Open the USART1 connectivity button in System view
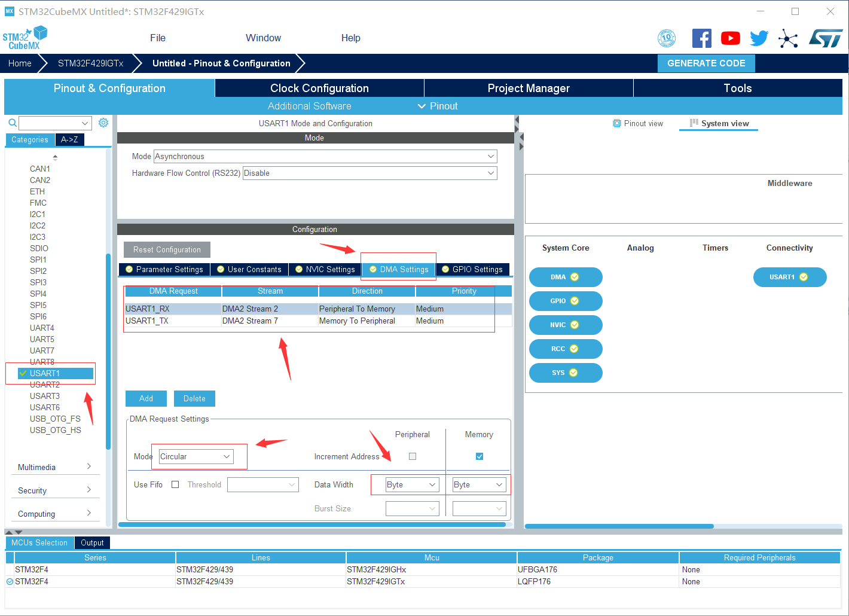This screenshot has height=616, width=849. pyautogui.click(x=790, y=277)
